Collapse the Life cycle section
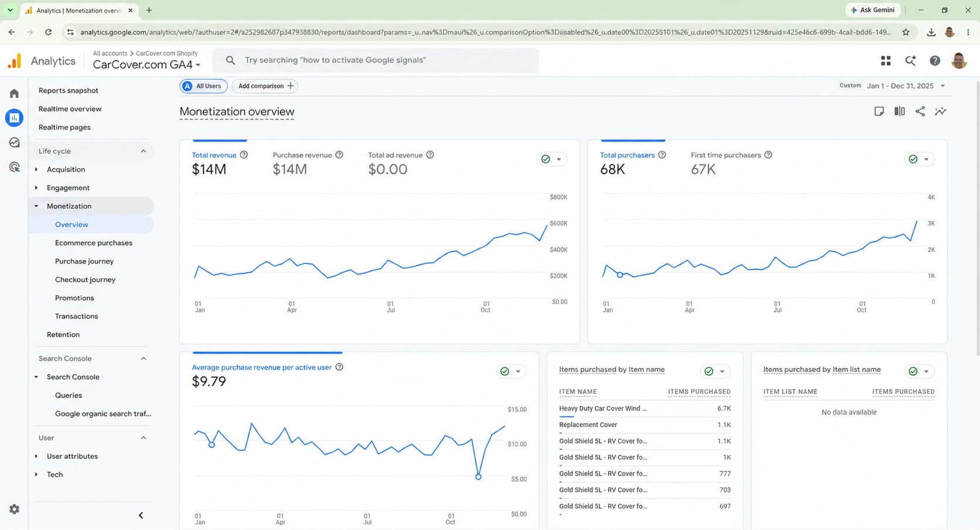This screenshot has height=530, width=980. pos(144,151)
